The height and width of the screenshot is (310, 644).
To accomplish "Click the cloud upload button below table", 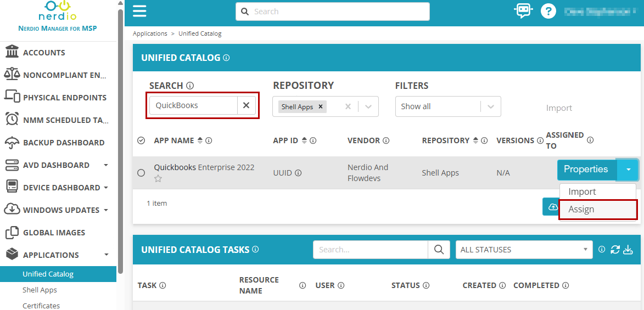I will (551, 206).
